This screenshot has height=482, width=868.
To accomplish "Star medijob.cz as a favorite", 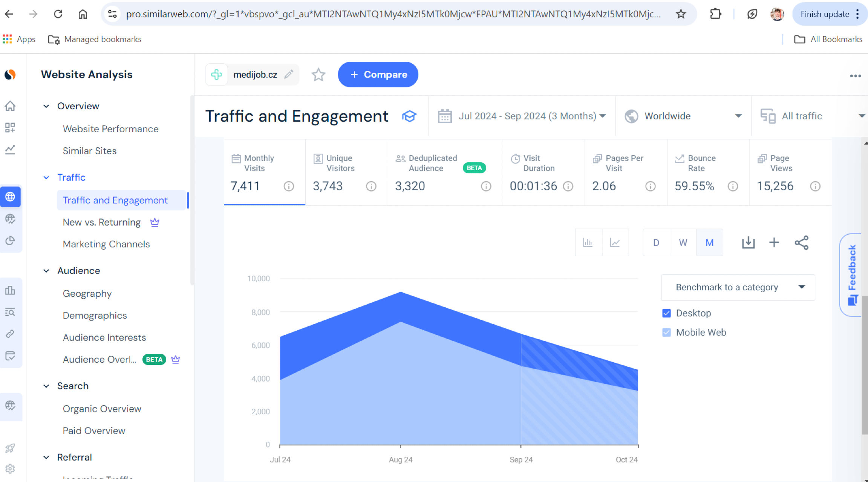I will (318, 75).
